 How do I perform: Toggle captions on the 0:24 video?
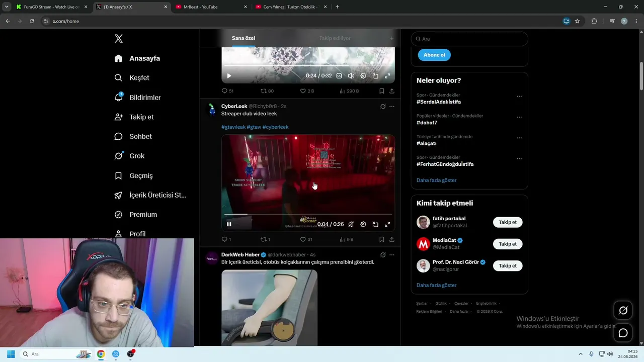(x=339, y=76)
